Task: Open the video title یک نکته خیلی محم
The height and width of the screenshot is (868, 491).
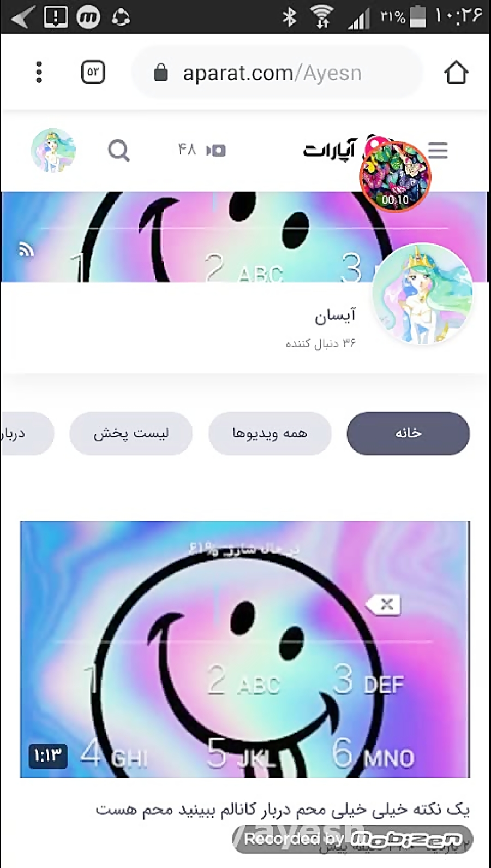Action: pos(283,809)
